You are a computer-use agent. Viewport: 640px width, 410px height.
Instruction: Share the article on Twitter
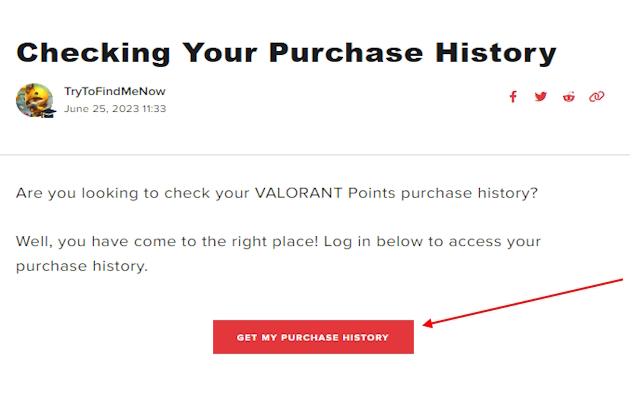click(541, 97)
